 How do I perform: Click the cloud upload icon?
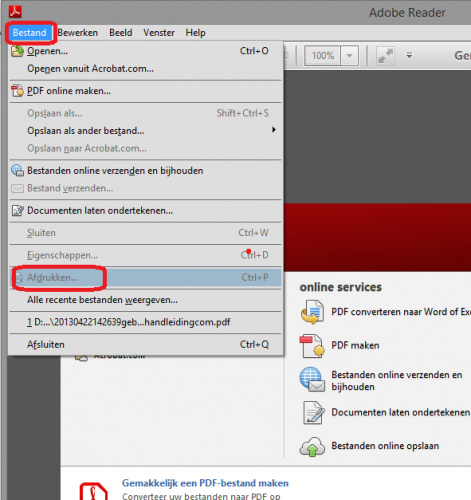[312, 447]
